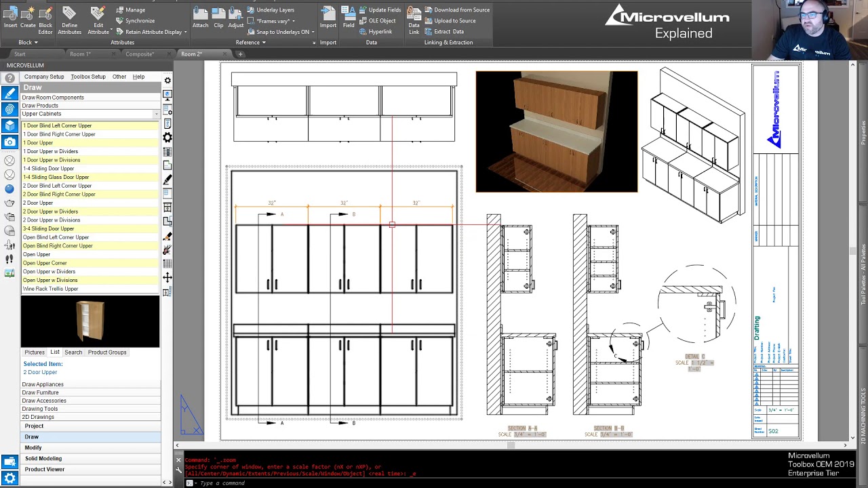Click the teapot render icon
The width and height of the screenshot is (868, 488).
click(9, 203)
